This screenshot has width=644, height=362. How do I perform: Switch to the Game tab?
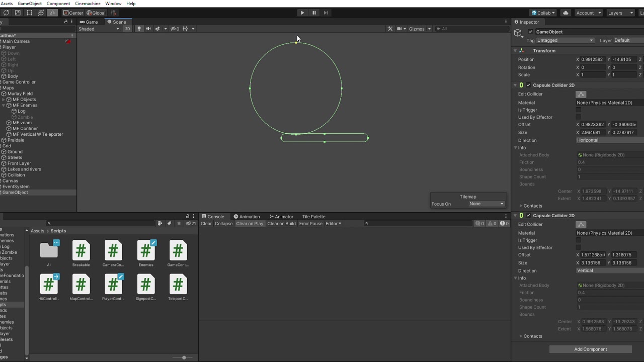89,22
